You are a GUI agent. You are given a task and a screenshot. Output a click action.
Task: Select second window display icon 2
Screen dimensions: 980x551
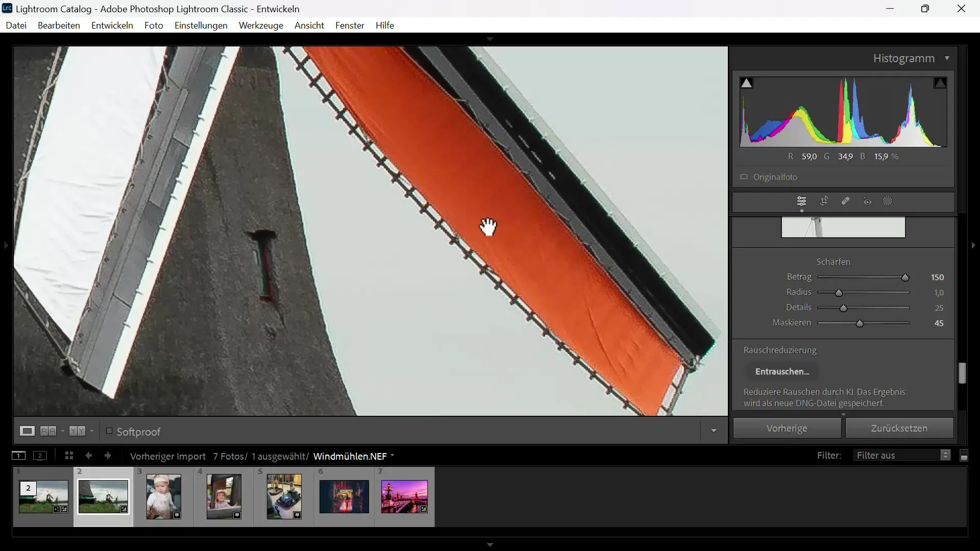(x=40, y=456)
